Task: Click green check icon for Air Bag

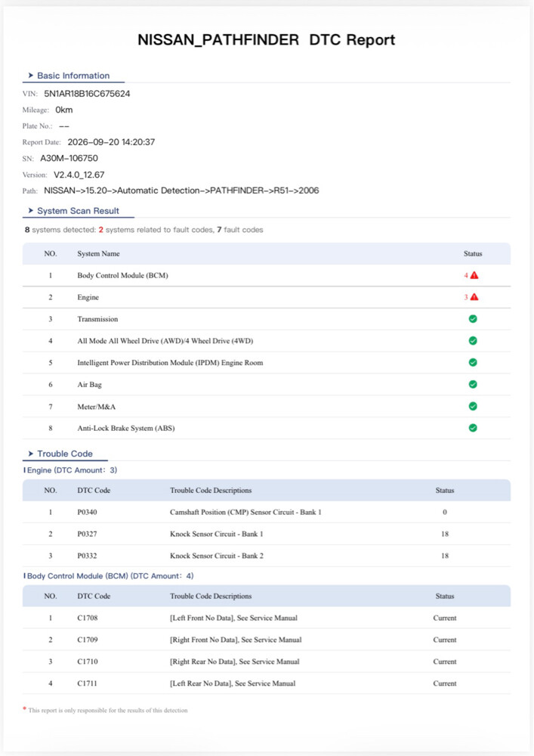Action: [473, 384]
